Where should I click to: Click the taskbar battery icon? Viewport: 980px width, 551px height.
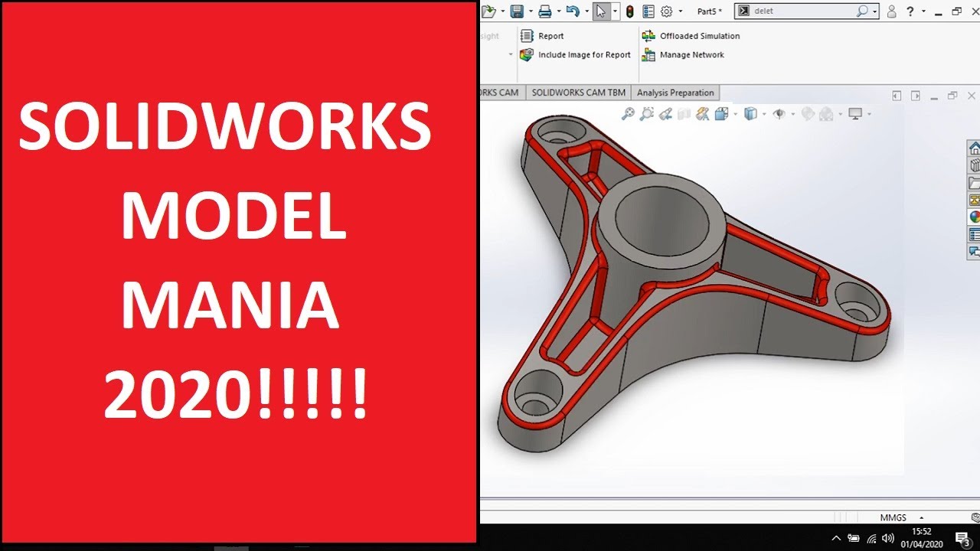pyautogui.click(x=854, y=538)
